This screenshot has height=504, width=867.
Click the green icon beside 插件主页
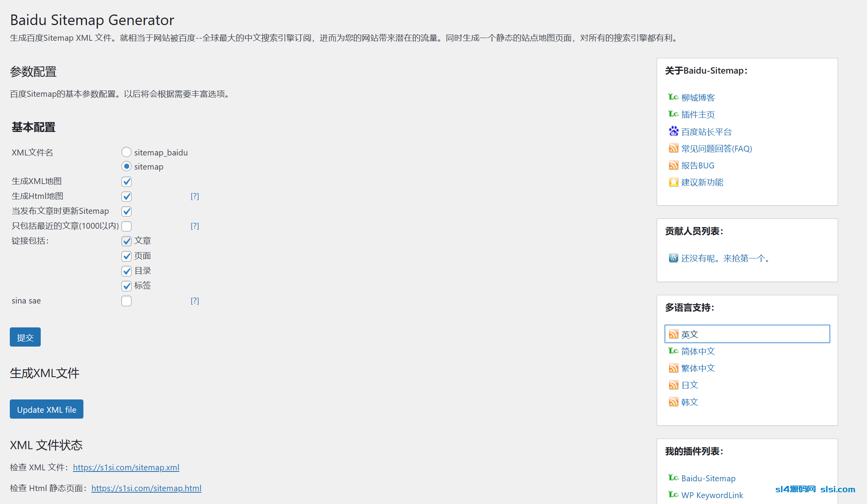pos(673,114)
